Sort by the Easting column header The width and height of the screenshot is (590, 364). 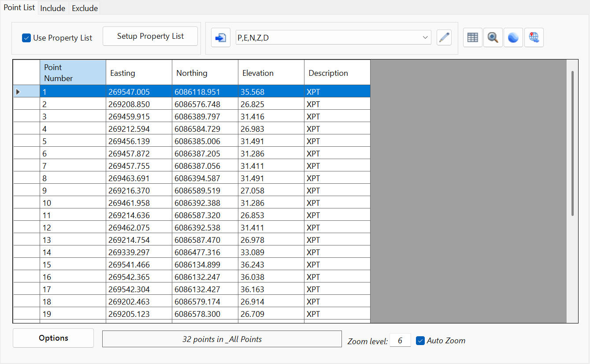pos(139,73)
